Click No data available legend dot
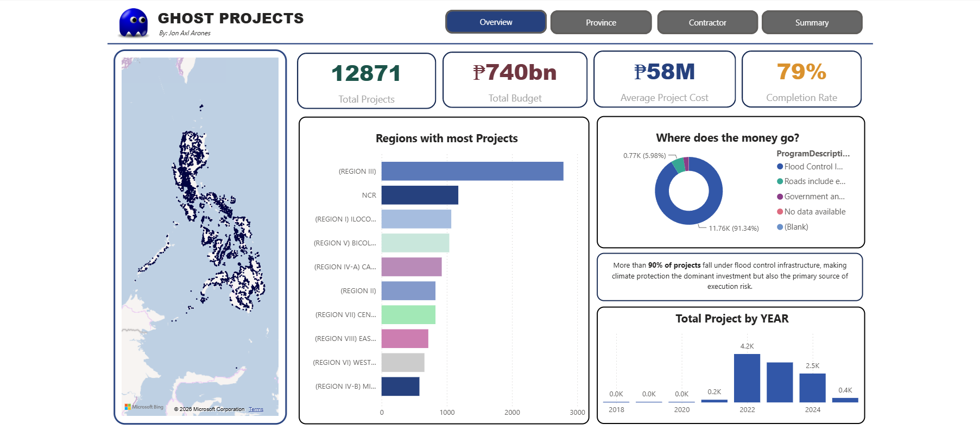Viewport: 980px width, 430px height. click(780, 212)
